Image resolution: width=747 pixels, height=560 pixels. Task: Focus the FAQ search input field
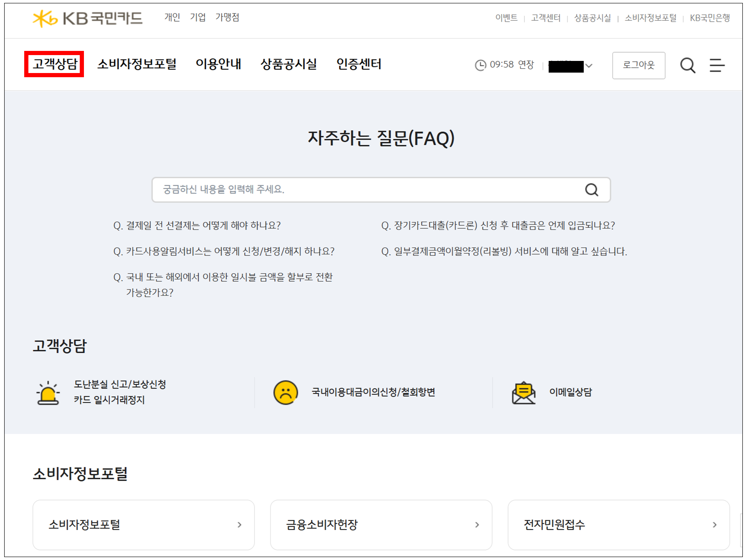[x=367, y=190]
